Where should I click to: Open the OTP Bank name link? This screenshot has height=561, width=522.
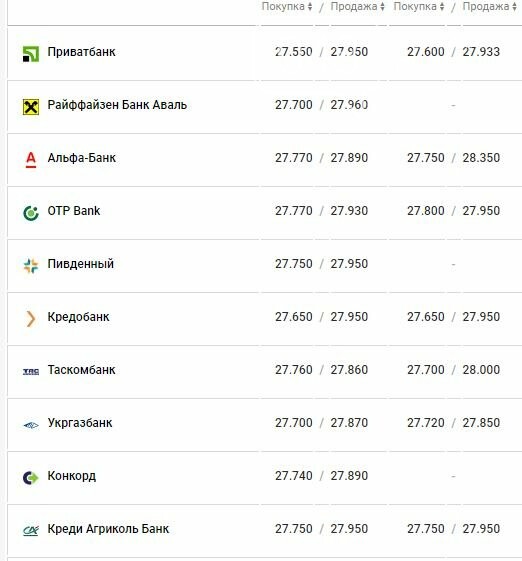point(74,211)
